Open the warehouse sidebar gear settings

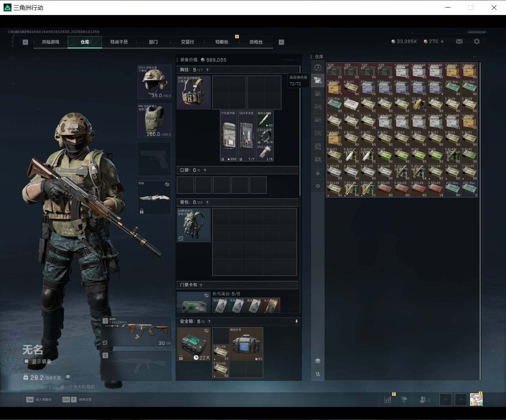318,186
